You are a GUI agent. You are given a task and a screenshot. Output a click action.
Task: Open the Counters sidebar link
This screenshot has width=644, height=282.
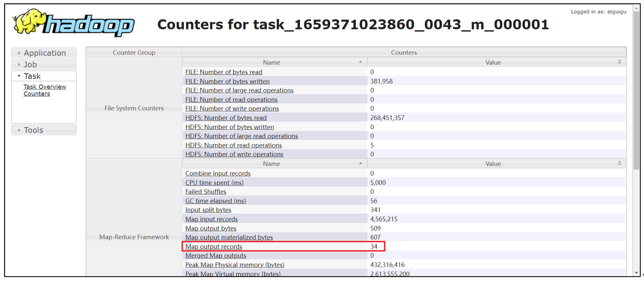(36, 94)
